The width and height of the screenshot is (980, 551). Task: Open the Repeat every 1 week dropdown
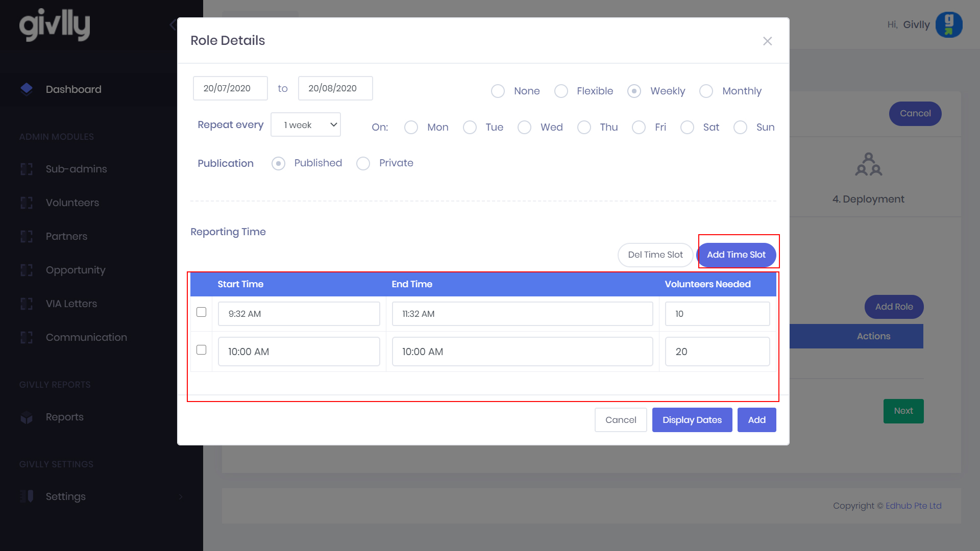point(306,125)
